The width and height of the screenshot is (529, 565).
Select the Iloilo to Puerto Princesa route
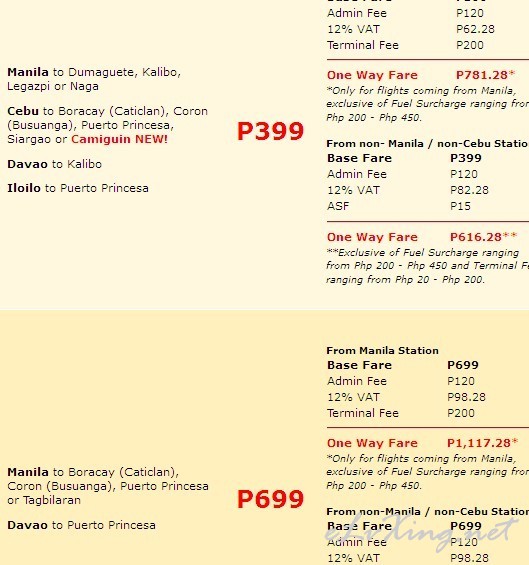78,188
